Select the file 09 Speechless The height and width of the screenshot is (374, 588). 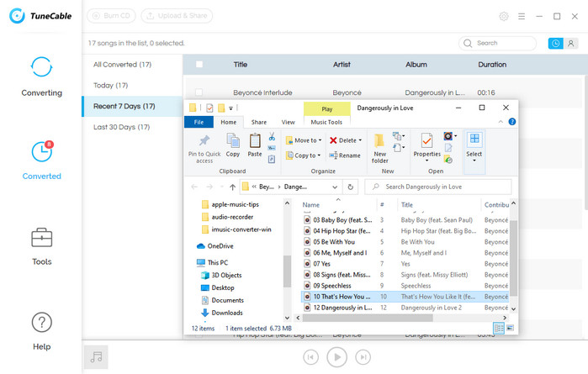coord(332,286)
